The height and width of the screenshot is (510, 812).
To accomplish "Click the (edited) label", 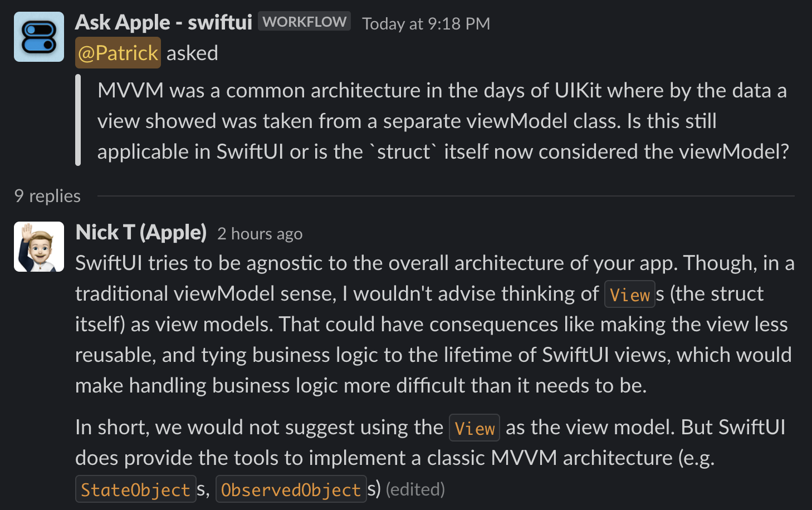I will click(415, 489).
